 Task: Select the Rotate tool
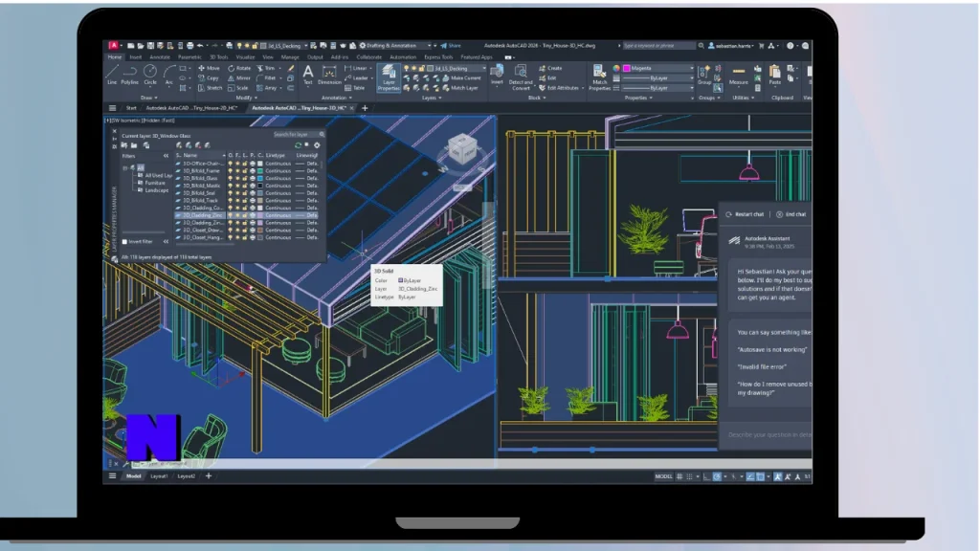coord(240,68)
